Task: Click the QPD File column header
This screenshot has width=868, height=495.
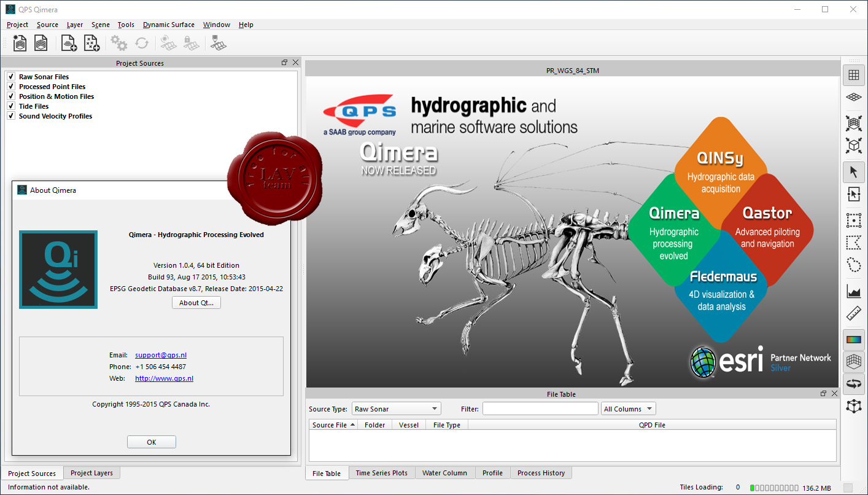Action: pyautogui.click(x=652, y=424)
